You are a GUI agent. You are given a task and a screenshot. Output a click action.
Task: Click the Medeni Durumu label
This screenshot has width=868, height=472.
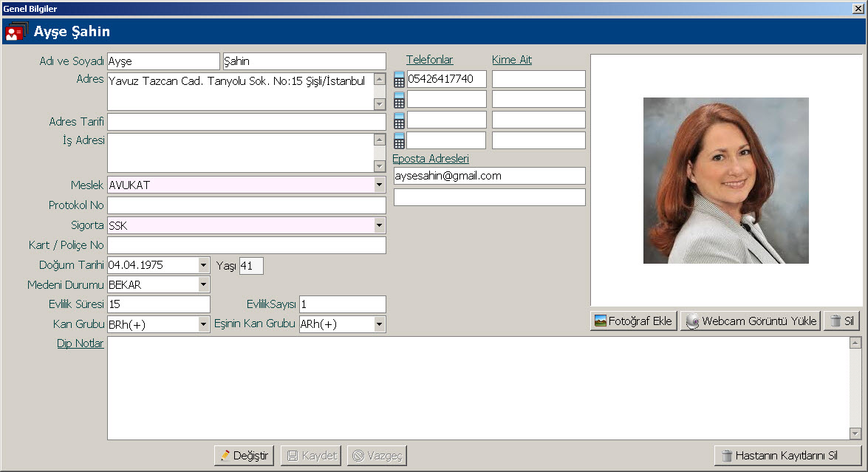click(65, 285)
